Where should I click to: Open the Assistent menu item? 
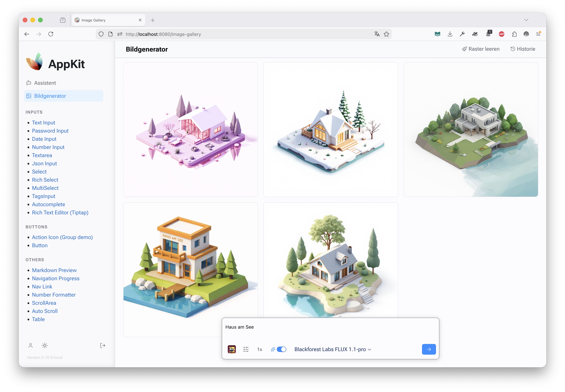(x=45, y=83)
